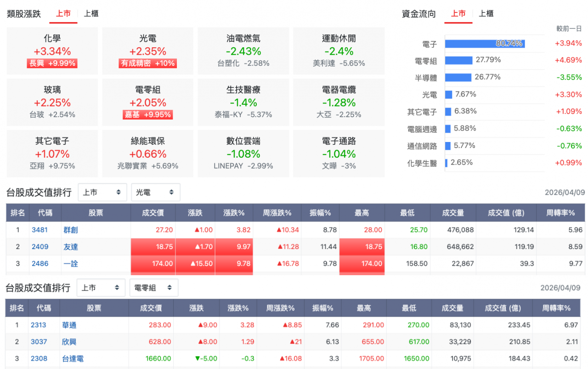Expand 上市 market dropdown beside 電零組 selector
The height and width of the screenshot is (369, 588).
[101, 288]
